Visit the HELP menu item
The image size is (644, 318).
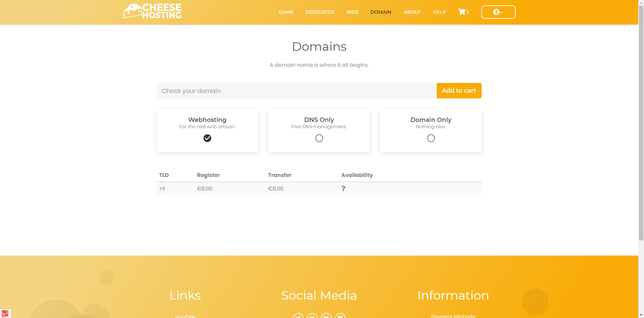coord(439,12)
